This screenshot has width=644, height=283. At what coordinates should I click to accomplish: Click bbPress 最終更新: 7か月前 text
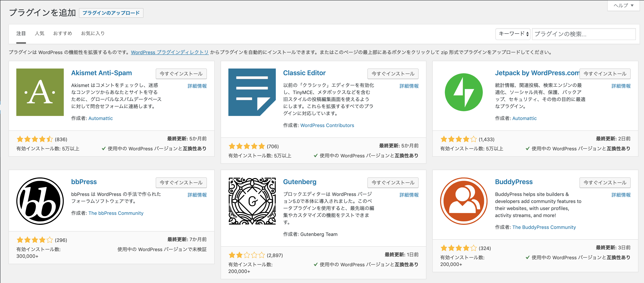pyautogui.click(x=187, y=239)
